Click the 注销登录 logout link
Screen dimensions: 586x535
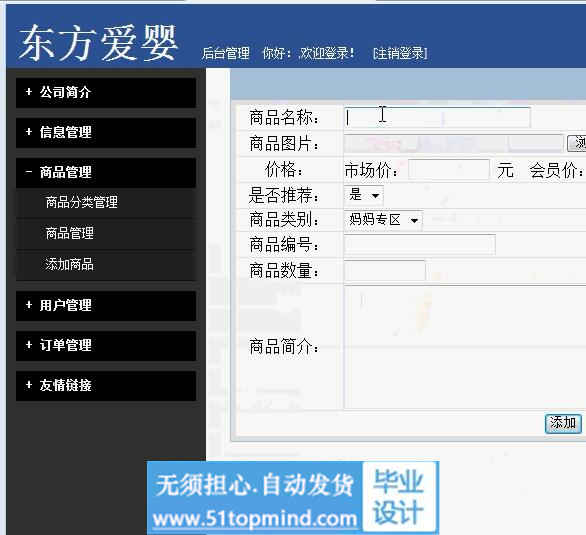point(400,53)
